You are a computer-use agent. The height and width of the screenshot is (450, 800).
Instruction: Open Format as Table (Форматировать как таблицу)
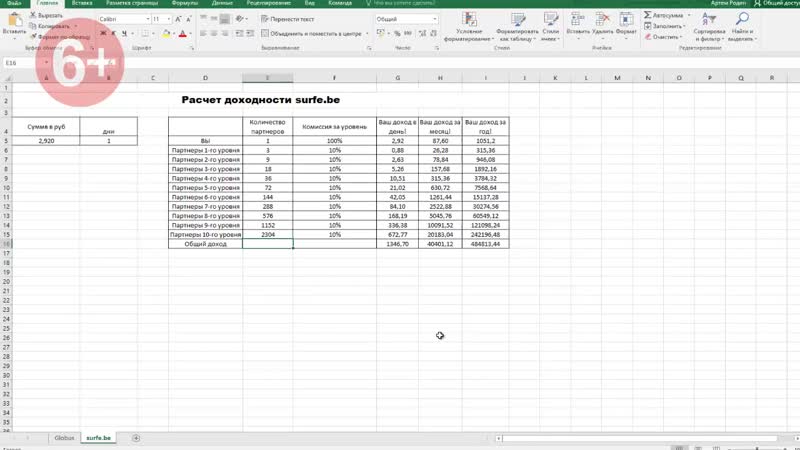point(518,27)
